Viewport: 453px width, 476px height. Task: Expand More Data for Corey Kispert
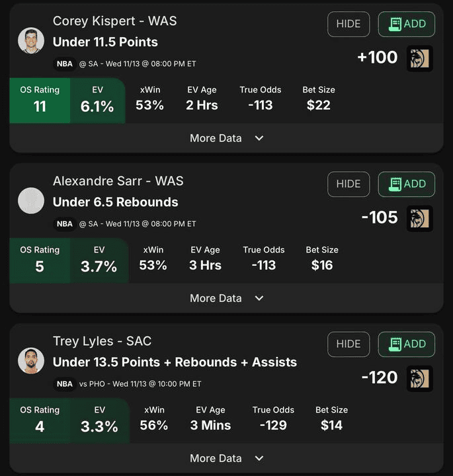point(226,138)
